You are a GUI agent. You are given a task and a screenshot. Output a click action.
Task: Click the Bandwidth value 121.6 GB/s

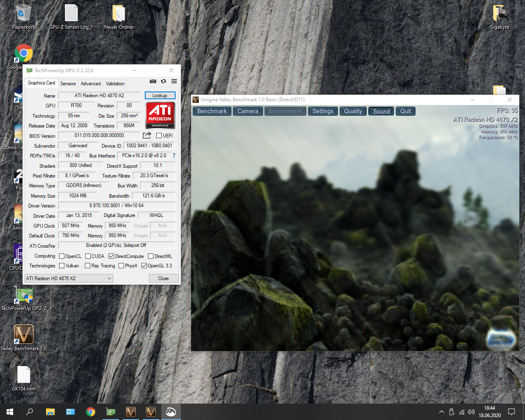pyautogui.click(x=154, y=196)
